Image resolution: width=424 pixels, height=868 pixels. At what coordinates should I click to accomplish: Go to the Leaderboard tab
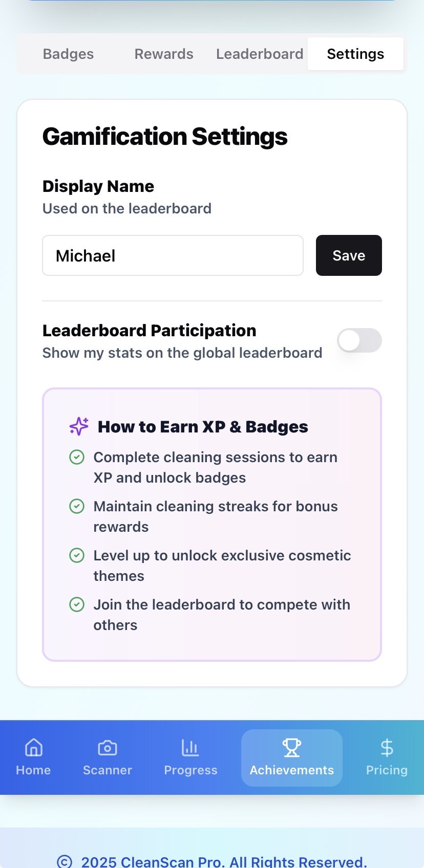260,54
